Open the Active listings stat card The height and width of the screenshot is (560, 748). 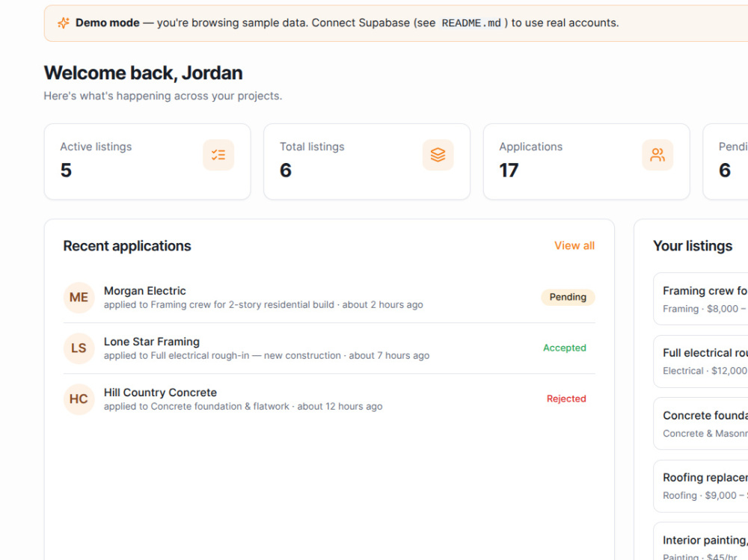pyautogui.click(x=147, y=161)
